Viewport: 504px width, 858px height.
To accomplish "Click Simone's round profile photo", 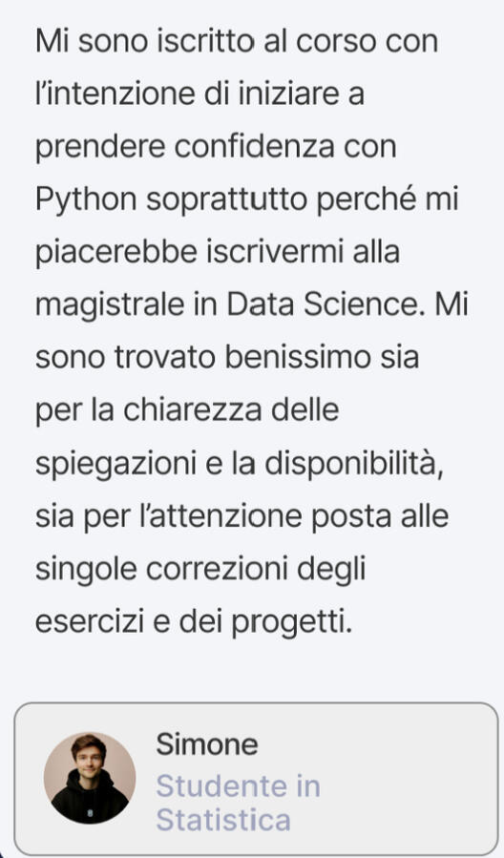I will tap(90, 778).
